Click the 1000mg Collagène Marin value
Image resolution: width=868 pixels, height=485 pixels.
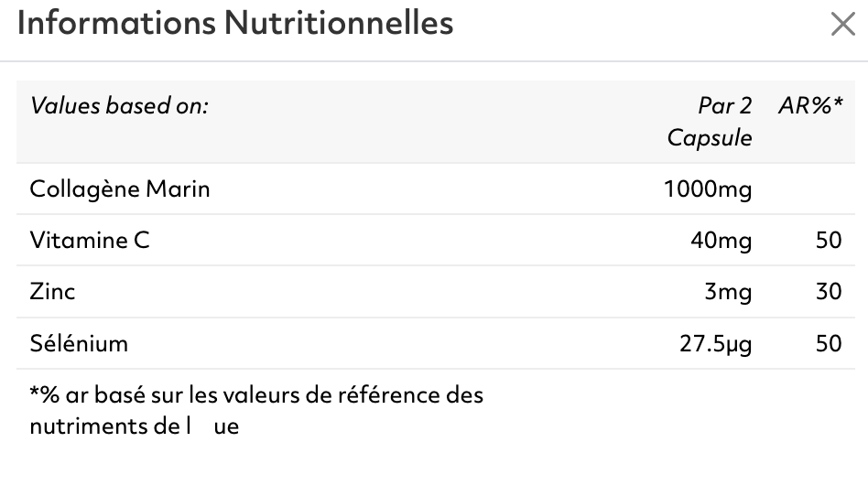click(709, 190)
